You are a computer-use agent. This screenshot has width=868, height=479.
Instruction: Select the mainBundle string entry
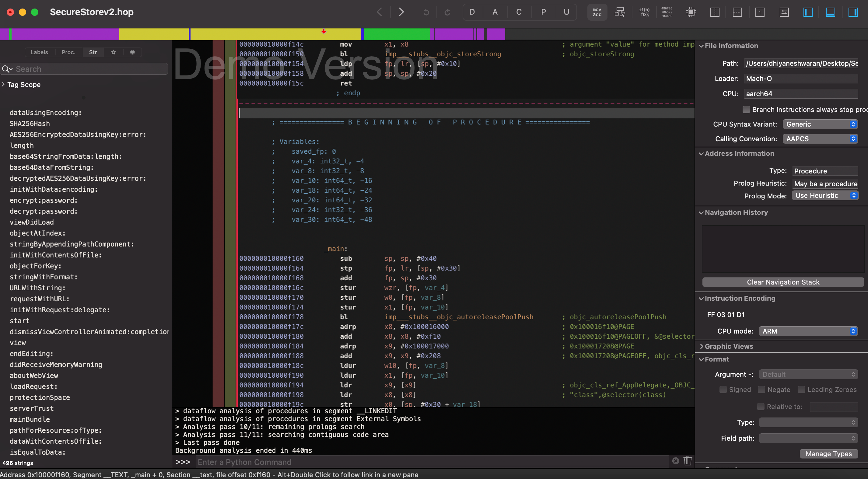click(x=30, y=419)
